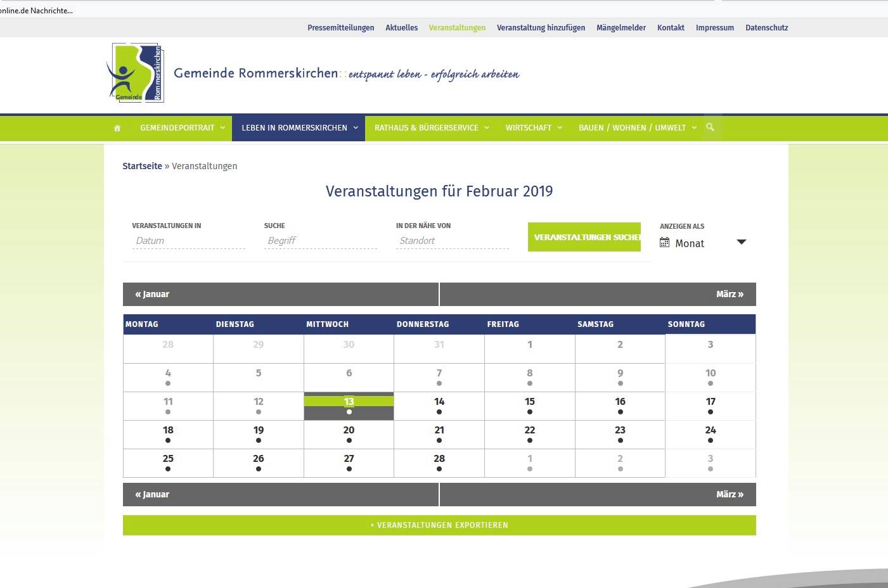Open Pressemitteilungen in the top menu

(341, 28)
